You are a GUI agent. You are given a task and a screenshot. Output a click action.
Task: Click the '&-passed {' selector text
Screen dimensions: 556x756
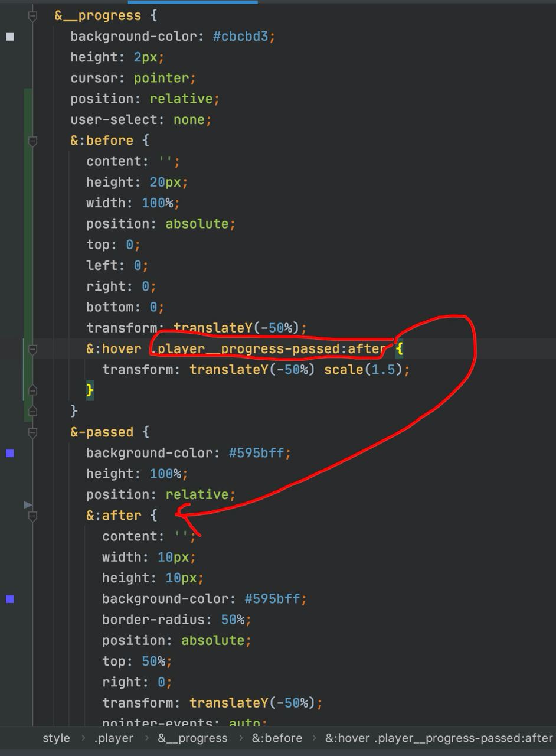click(110, 432)
